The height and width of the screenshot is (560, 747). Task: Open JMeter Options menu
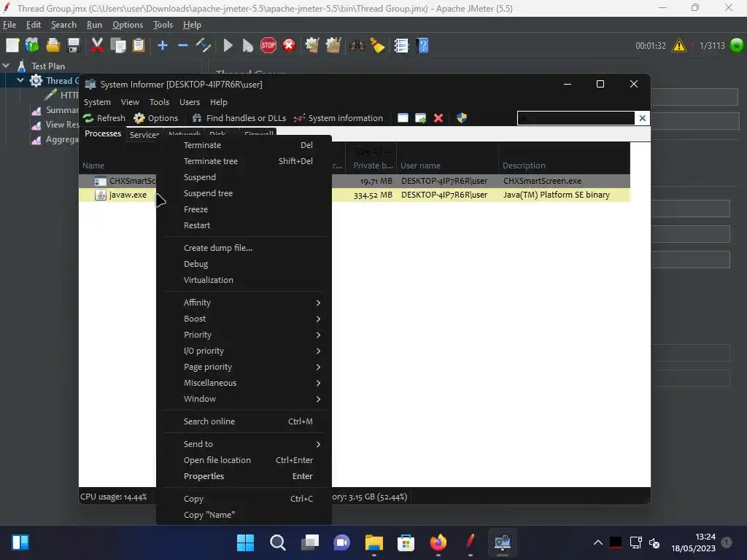coord(127,25)
